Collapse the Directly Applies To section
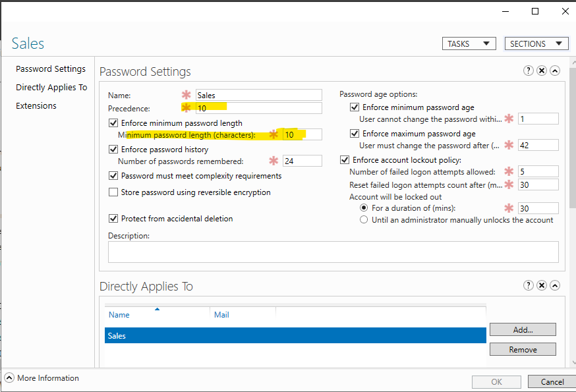 point(555,286)
